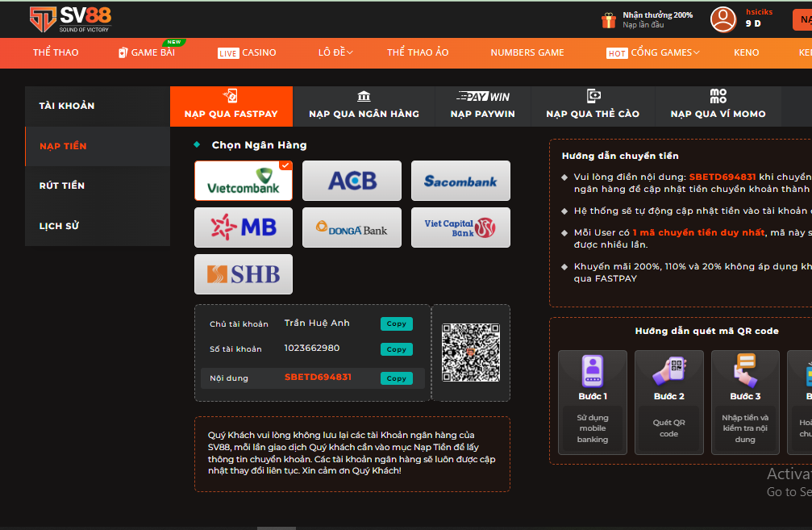The image size is (812, 530).
Task: Switch to Nạp Qua Ngân Hàng tab
Action: tap(364, 106)
